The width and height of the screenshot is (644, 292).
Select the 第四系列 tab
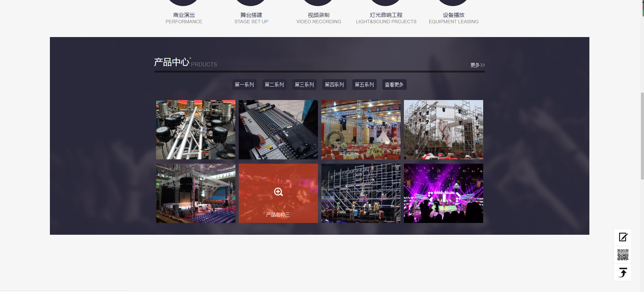[334, 85]
